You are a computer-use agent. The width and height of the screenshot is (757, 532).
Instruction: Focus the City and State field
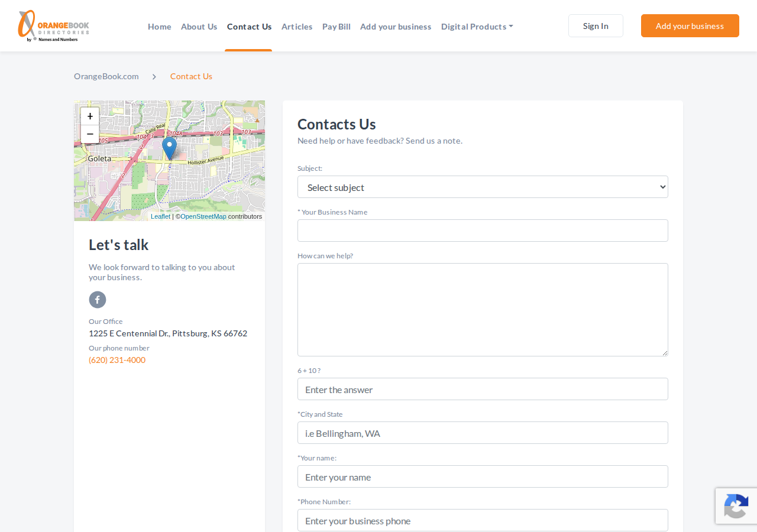point(483,433)
